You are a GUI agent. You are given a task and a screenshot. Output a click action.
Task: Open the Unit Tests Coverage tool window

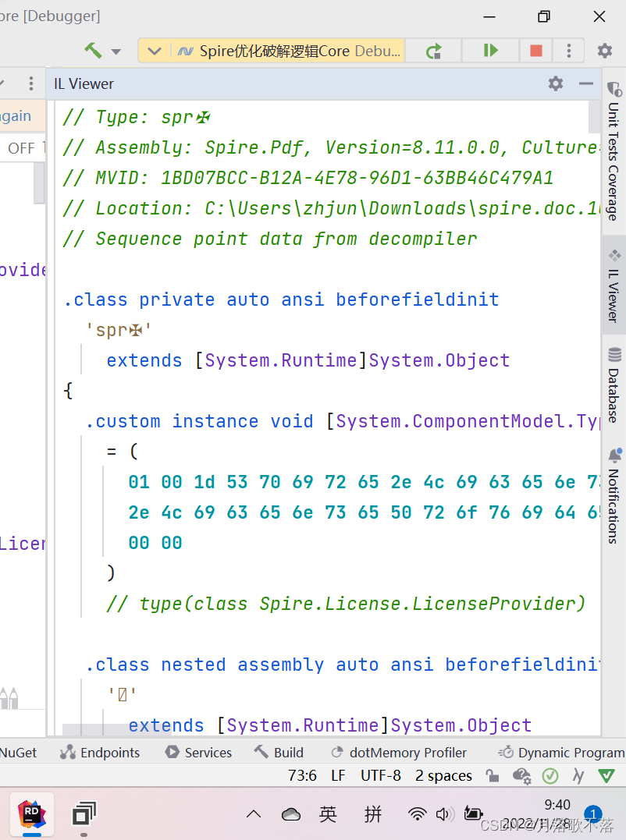click(614, 151)
